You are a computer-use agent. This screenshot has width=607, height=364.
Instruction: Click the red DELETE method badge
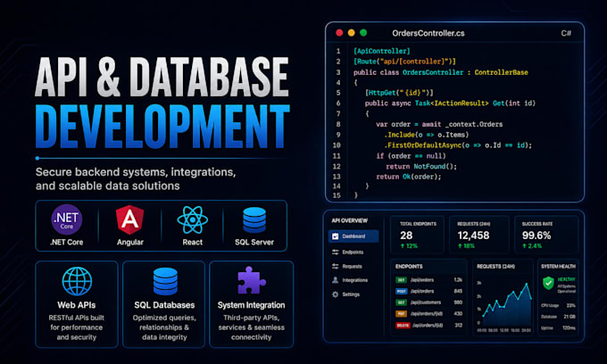[x=403, y=326]
